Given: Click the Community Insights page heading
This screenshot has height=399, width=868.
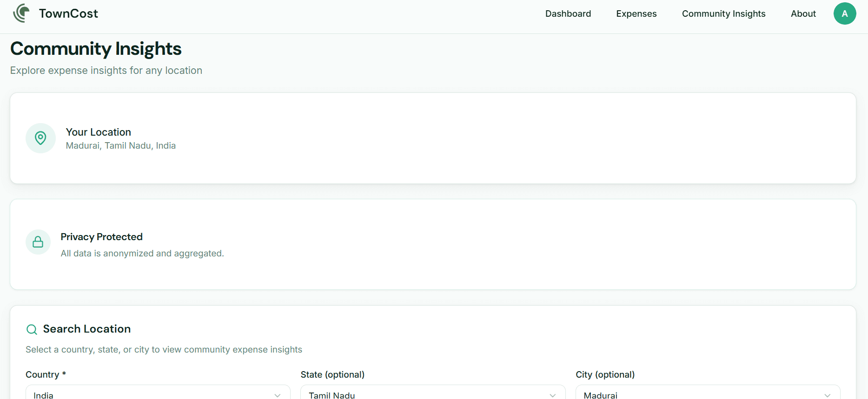Looking at the screenshot, I should (96, 49).
